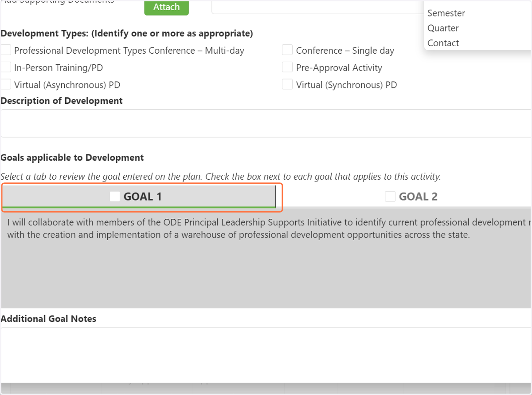Click the green Attach button

[x=166, y=7]
